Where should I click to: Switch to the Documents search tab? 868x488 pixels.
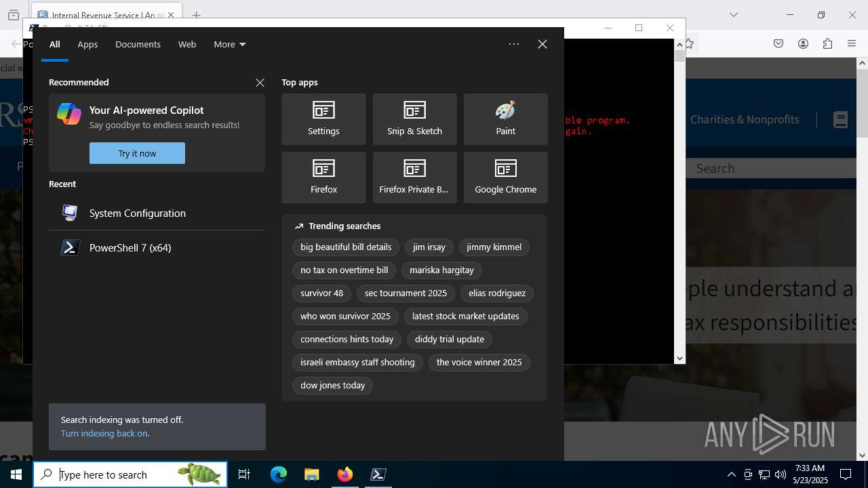[x=138, y=44]
